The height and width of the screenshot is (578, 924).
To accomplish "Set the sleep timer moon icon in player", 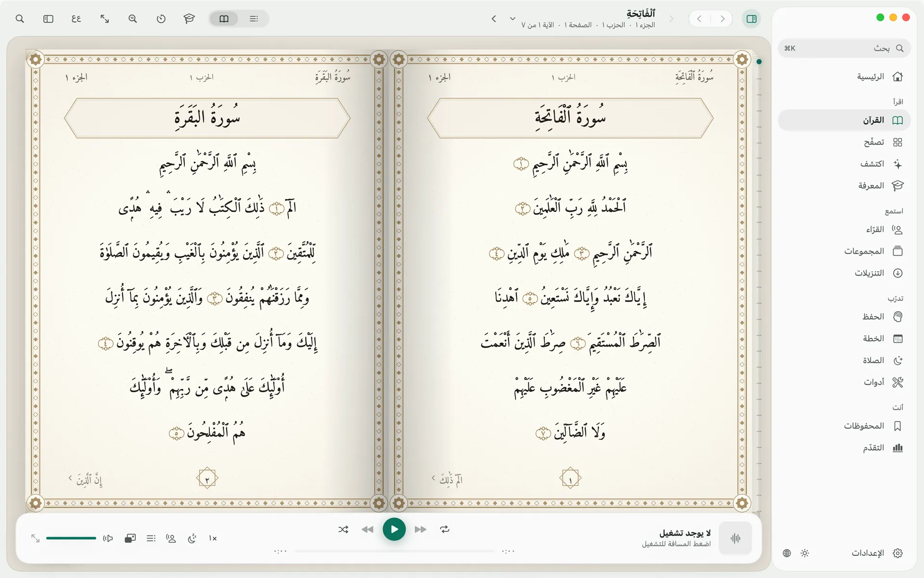I will click(x=192, y=539).
